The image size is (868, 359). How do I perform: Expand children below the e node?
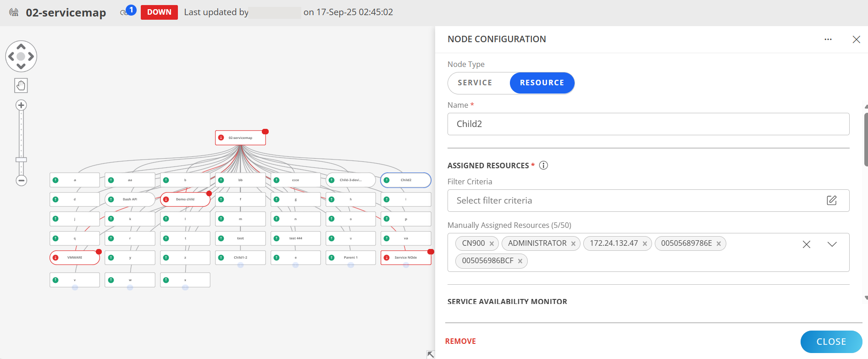point(295,265)
